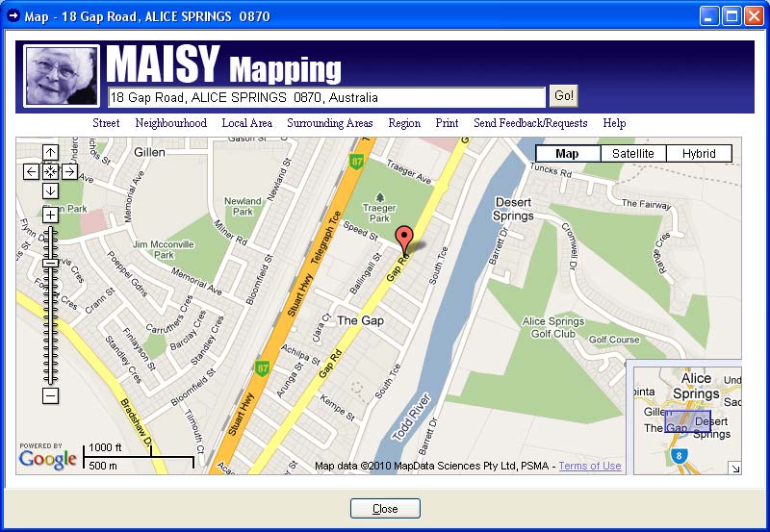Maximize the Map window

[731, 16]
